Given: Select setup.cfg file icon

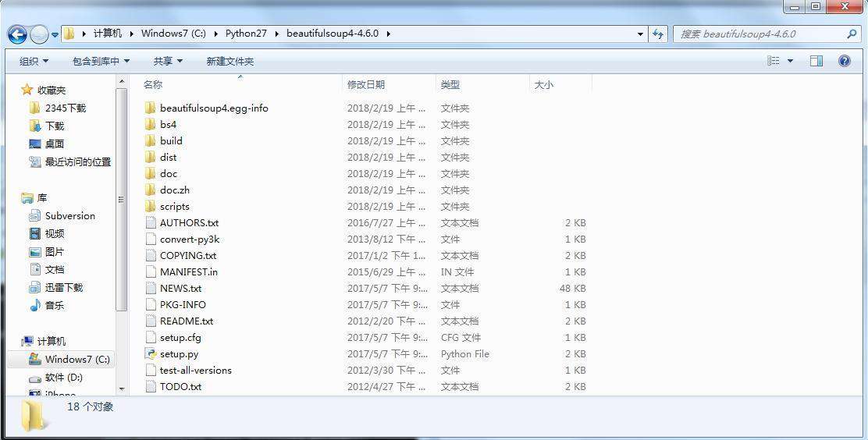Looking at the screenshot, I should coord(151,337).
